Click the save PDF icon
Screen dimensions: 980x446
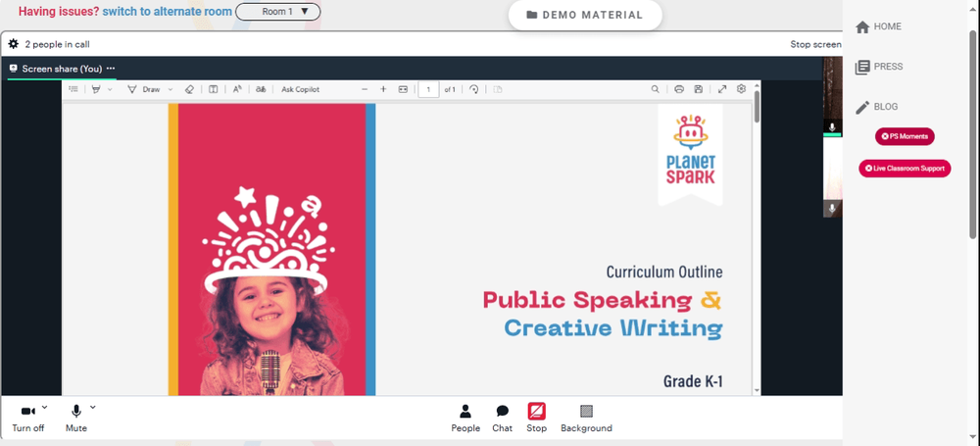click(698, 89)
